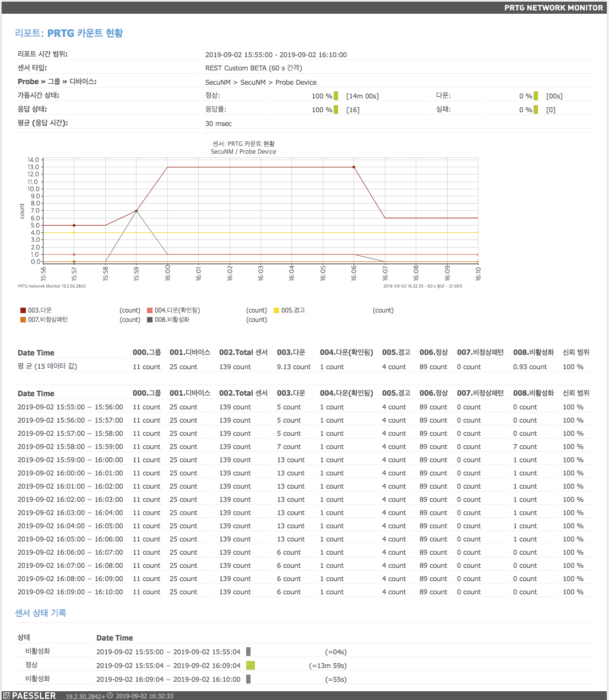Click the 평 균 (15 데이터 값) row label

click(x=47, y=367)
